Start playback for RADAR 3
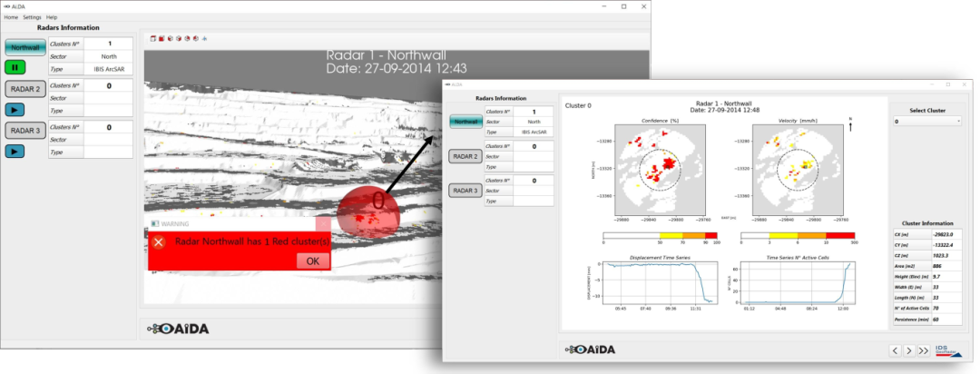 tap(15, 151)
